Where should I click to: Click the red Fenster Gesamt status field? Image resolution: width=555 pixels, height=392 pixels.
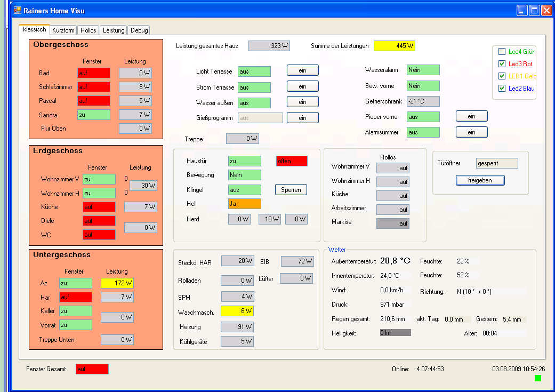[x=92, y=369]
